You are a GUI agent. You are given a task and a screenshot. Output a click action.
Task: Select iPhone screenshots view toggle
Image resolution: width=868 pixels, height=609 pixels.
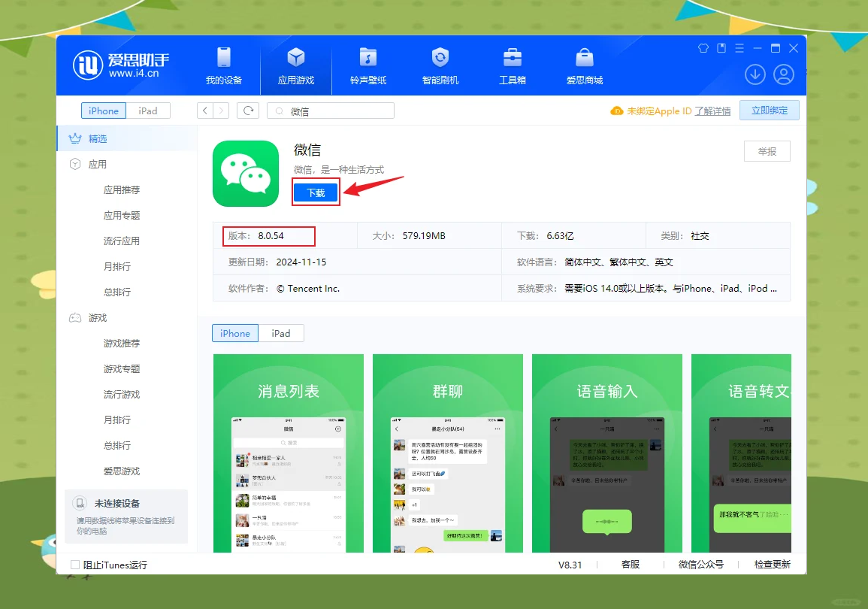(234, 332)
